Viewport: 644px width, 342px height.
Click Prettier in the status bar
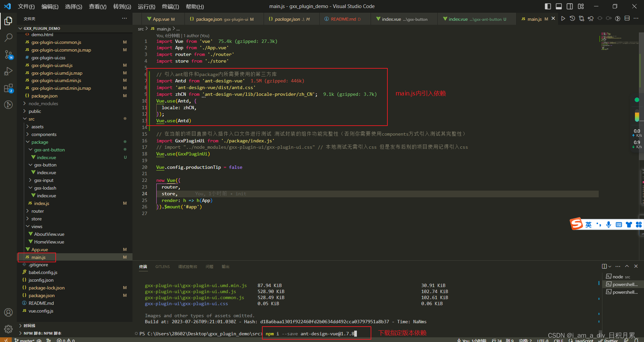point(608,340)
